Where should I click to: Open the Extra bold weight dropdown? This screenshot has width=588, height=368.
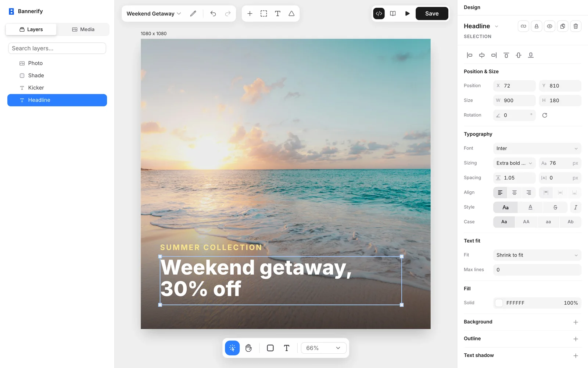coord(514,163)
